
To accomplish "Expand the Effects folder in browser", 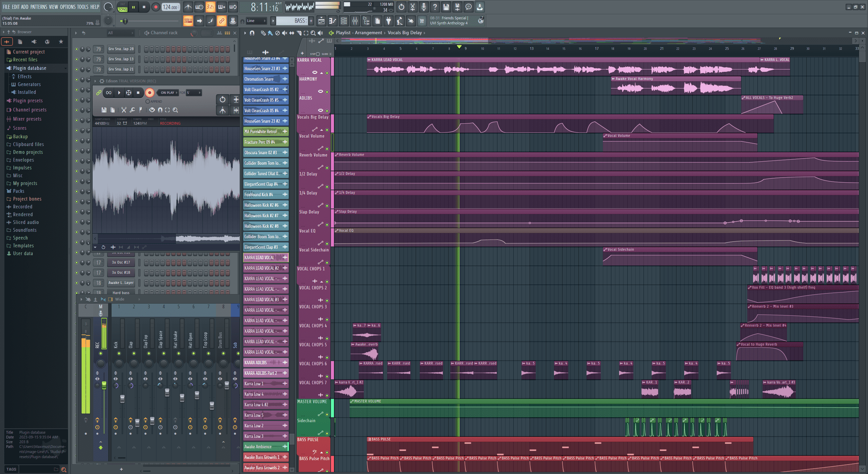I will point(23,77).
